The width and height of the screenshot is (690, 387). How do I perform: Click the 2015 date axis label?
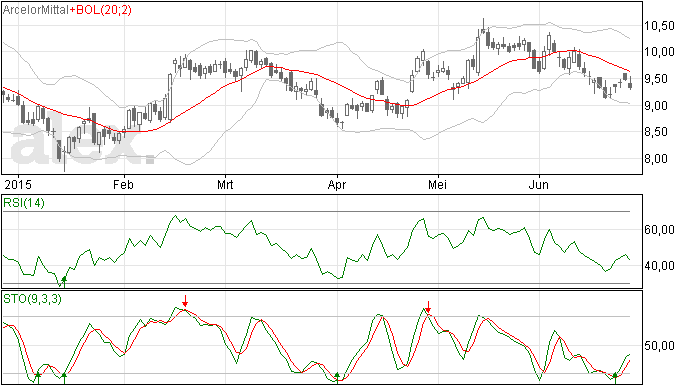tap(18, 184)
